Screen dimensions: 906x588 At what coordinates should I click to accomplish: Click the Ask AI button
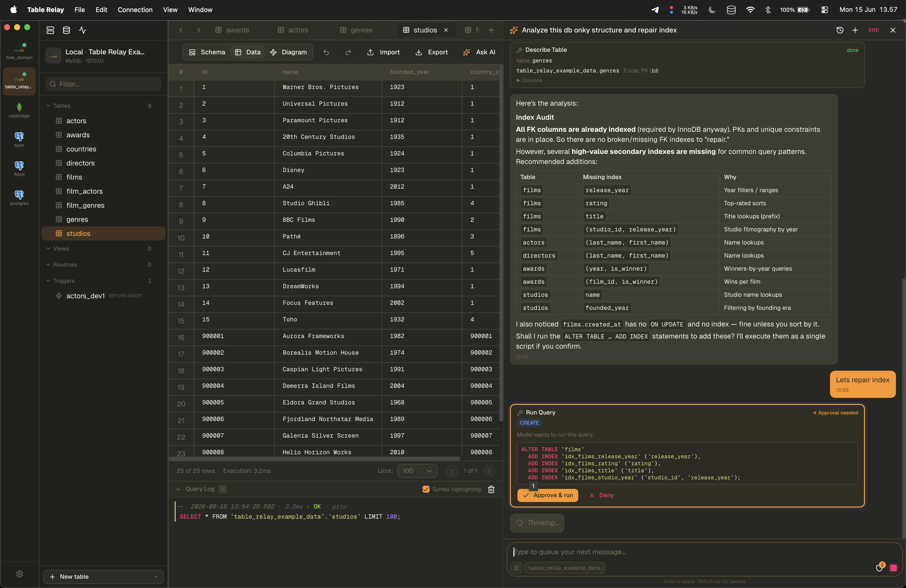coord(479,52)
